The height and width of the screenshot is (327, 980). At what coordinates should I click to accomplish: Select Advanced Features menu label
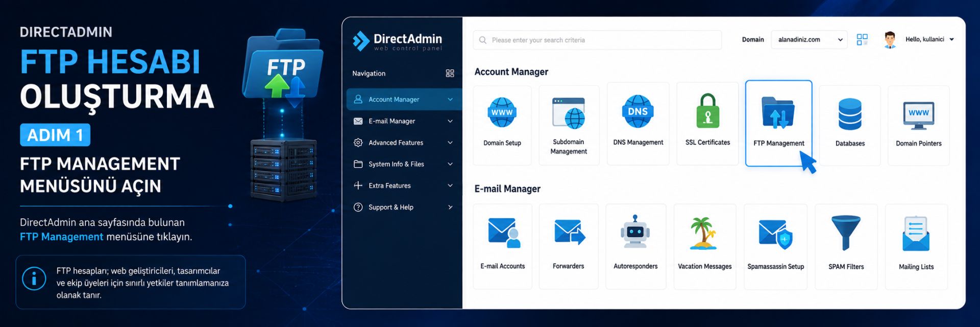396,143
